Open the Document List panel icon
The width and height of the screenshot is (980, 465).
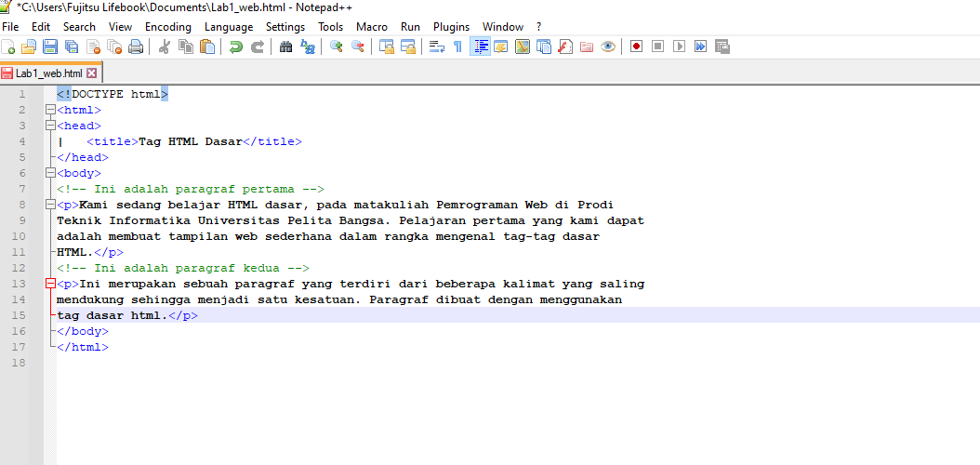coord(544,46)
